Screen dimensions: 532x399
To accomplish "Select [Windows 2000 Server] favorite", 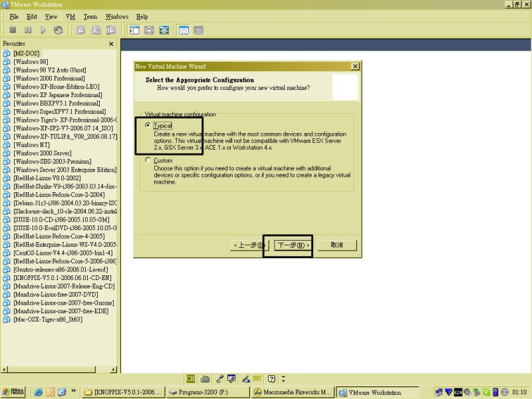I will tap(43, 153).
